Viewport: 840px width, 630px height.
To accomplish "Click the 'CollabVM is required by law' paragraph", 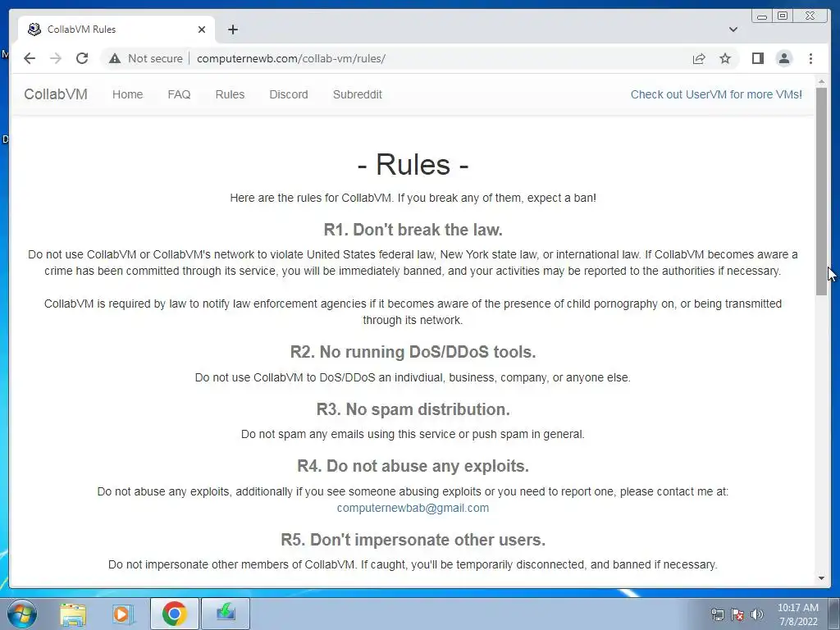I will click(413, 312).
